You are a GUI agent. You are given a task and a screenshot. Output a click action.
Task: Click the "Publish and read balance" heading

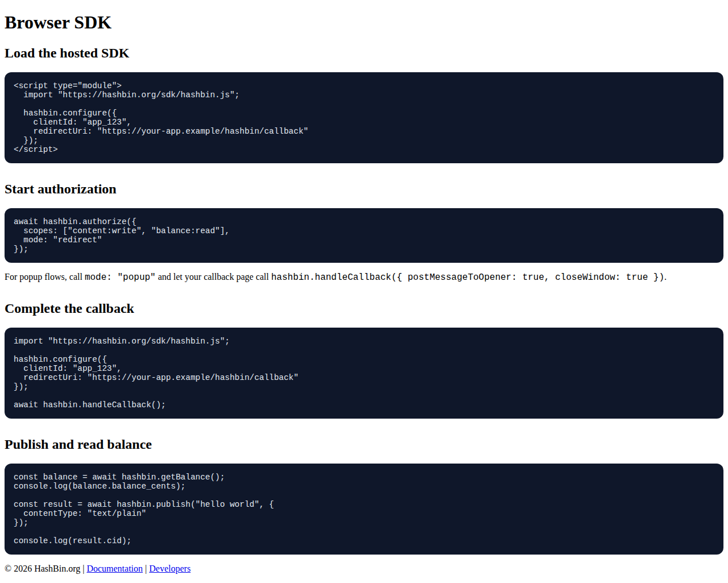tap(78, 445)
